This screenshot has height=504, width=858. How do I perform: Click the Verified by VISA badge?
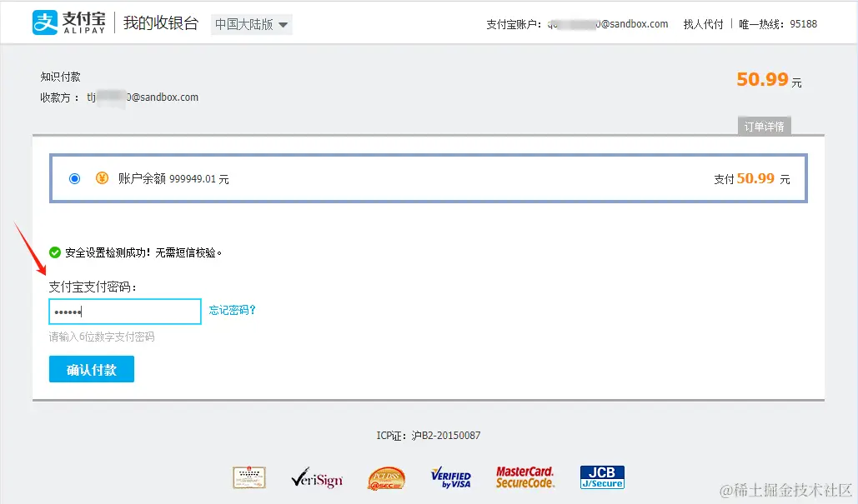pyautogui.click(x=451, y=478)
